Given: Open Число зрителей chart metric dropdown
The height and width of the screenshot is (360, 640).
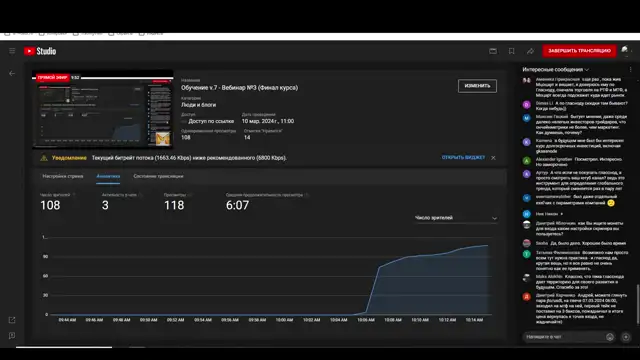Looking at the screenshot, I should coord(456,218).
